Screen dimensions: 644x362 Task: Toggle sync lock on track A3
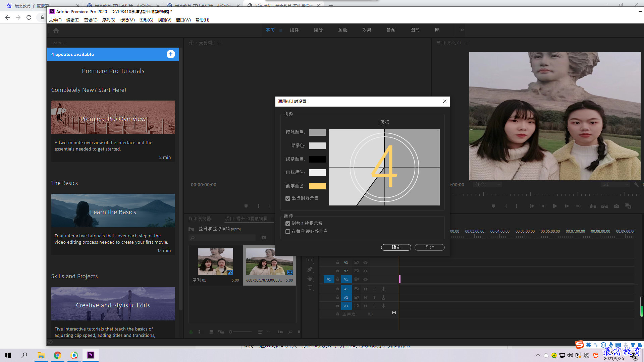coord(357,306)
